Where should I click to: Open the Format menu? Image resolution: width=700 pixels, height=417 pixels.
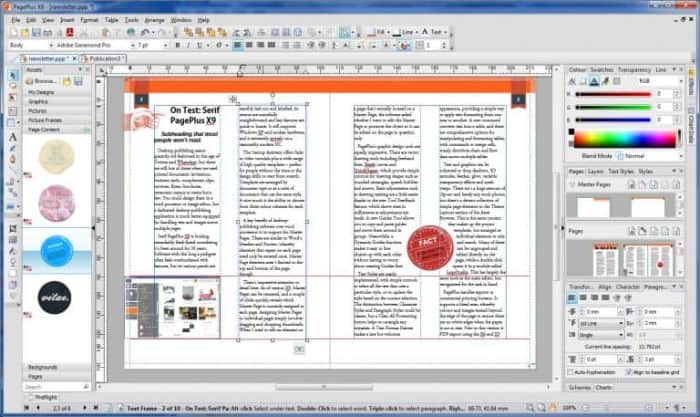click(x=89, y=20)
